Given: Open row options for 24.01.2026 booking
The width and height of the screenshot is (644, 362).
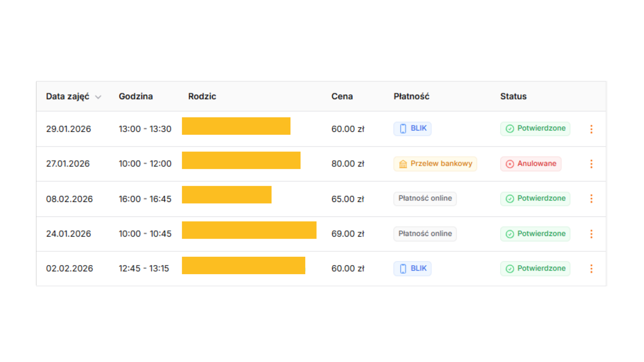Looking at the screenshot, I should (x=591, y=234).
